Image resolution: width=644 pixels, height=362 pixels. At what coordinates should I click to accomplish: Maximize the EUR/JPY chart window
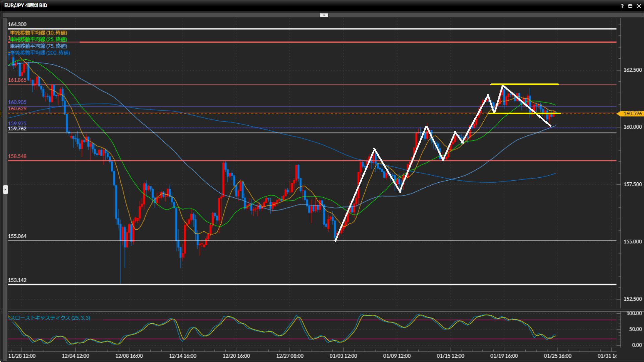tap(630, 6)
